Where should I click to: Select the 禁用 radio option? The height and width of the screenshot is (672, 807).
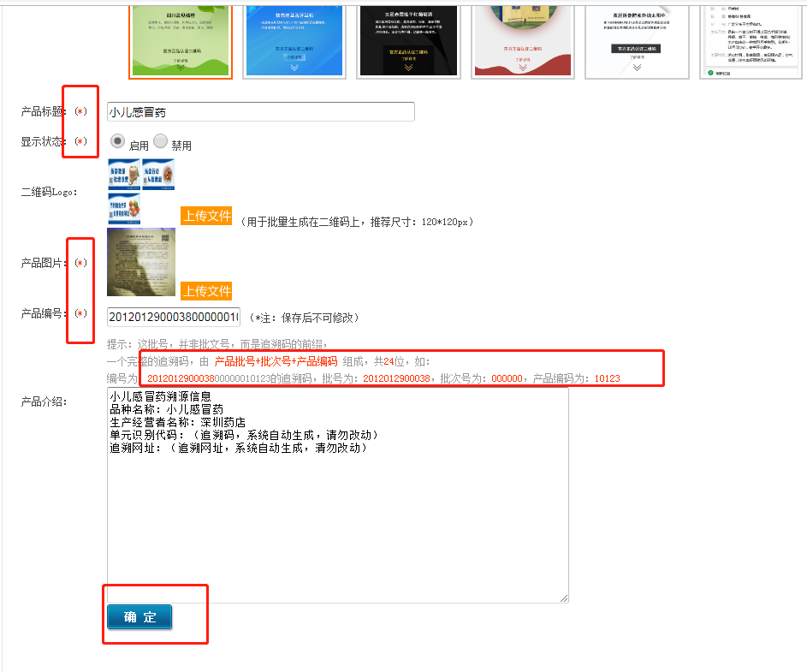(161, 141)
